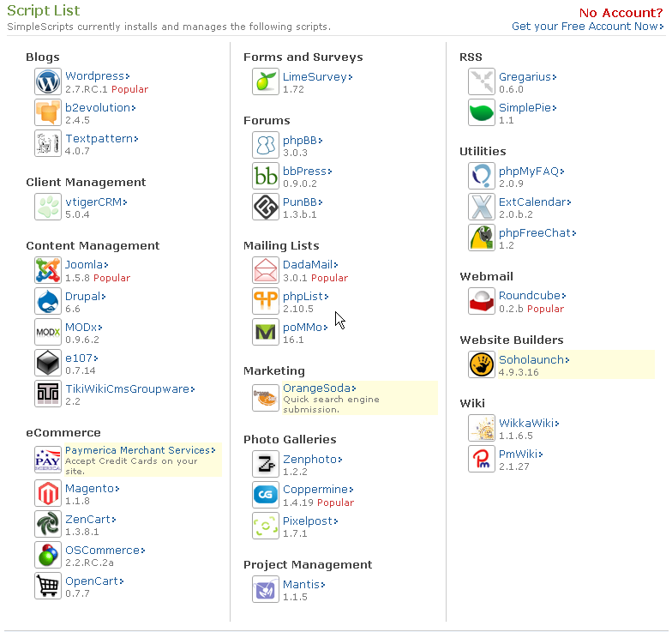Click the Magento logo icon
This screenshot has width=672, height=632.
click(48, 493)
